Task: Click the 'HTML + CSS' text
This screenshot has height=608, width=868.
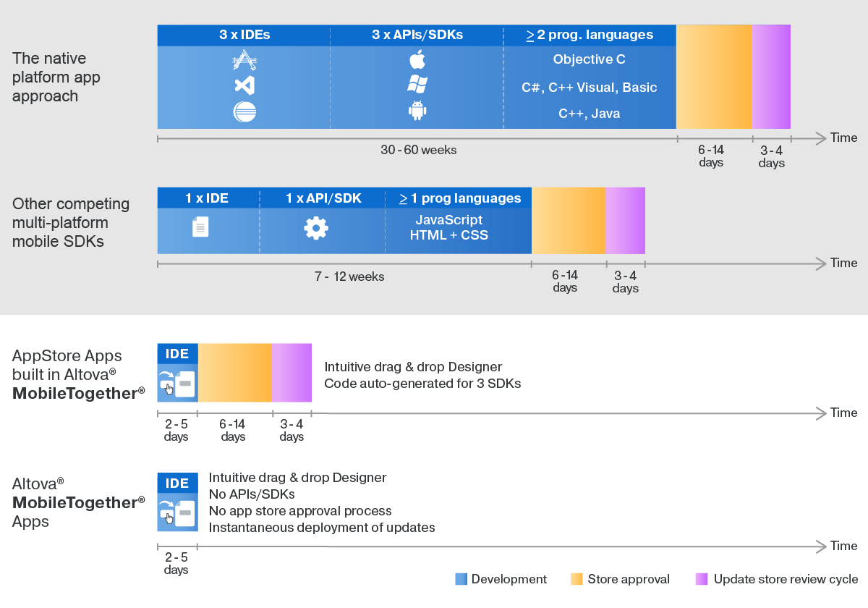Action: pyautogui.click(x=449, y=235)
